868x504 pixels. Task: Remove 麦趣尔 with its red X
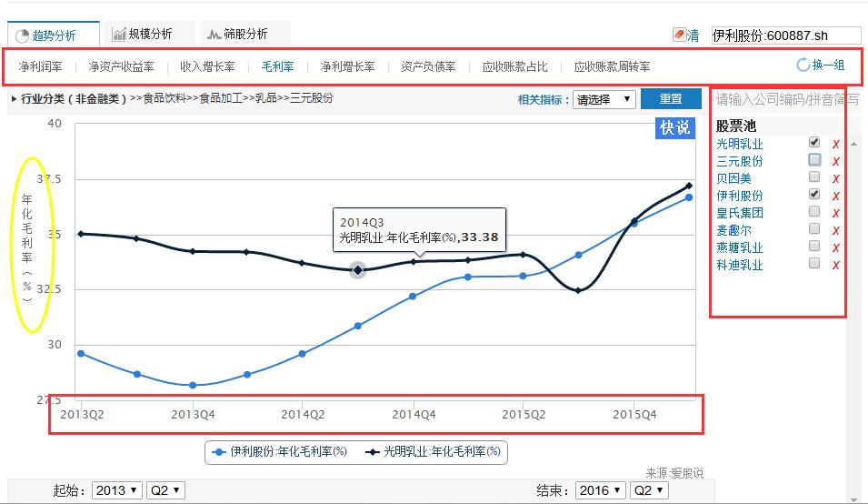[836, 230]
